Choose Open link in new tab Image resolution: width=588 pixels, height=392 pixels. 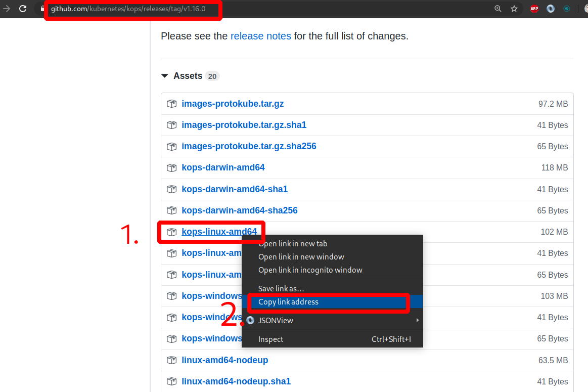pyautogui.click(x=332, y=244)
